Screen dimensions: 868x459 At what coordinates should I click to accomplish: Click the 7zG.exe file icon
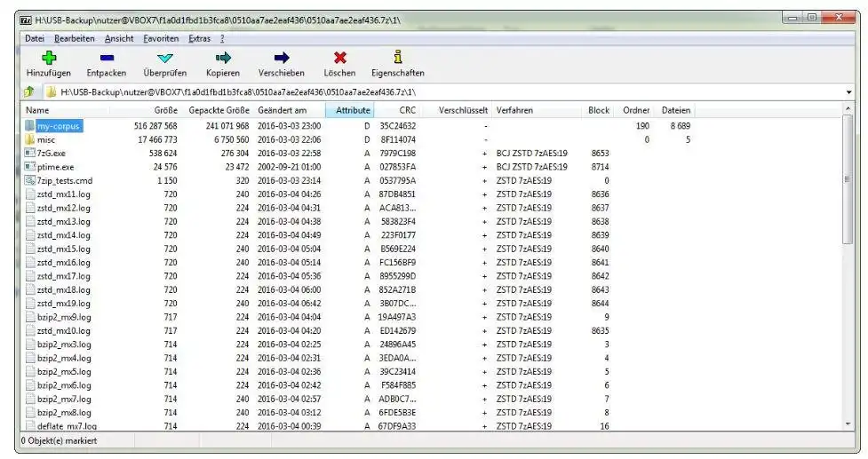tap(30, 154)
